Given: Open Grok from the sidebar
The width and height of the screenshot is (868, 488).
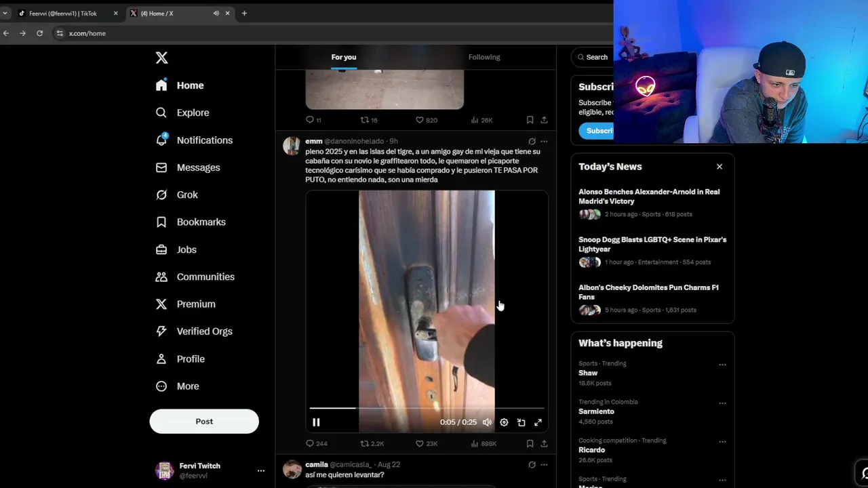Looking at the screenshot, I should coord(177,195).
